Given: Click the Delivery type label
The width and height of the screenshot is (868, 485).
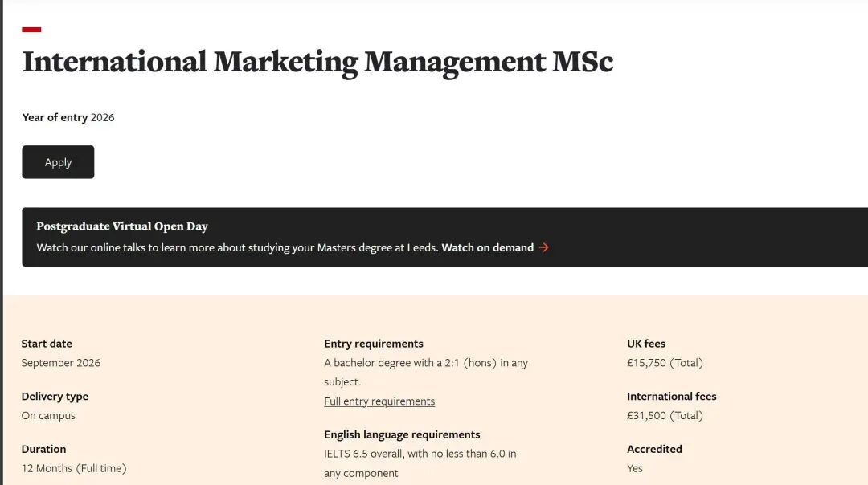Looking at the screenshot, I should click(55, 397).
